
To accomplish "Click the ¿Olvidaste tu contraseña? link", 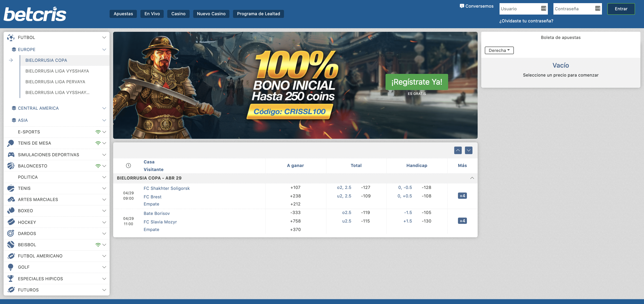I will [526, 21].
